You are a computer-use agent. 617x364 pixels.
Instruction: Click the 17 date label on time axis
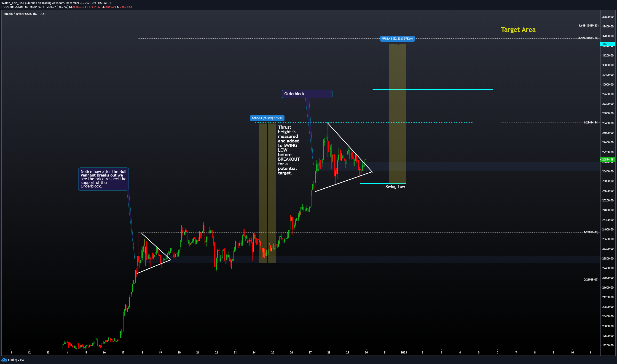click(x=123, y=353)
